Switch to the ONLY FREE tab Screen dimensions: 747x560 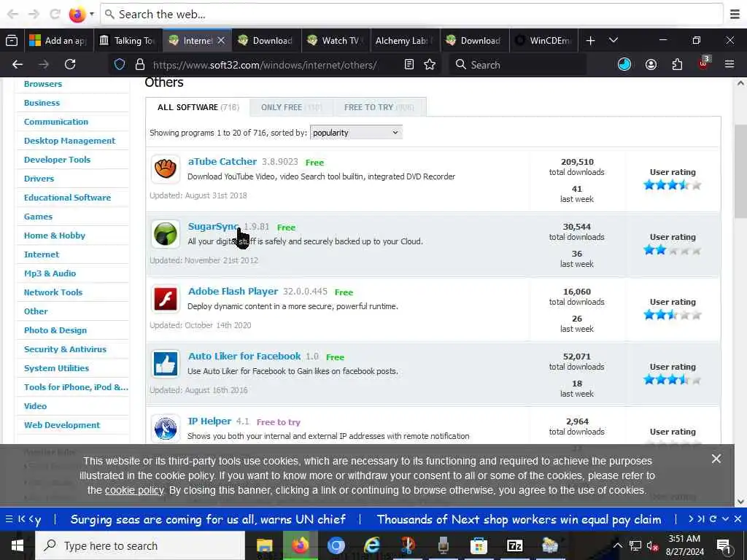coord(291,107)
